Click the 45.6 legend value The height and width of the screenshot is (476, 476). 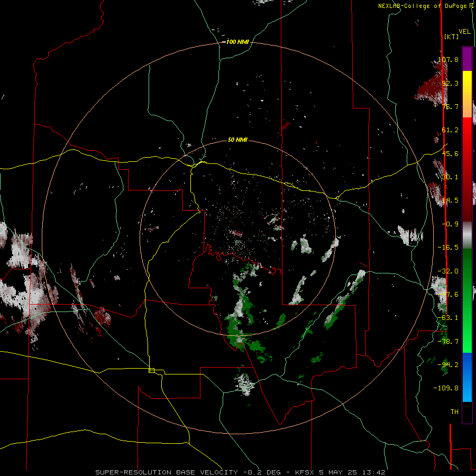tap(450, 153)
